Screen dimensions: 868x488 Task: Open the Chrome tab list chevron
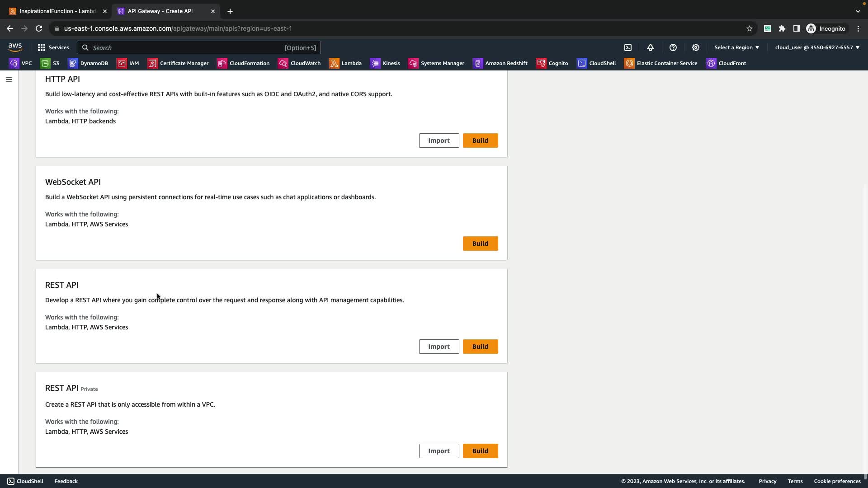click(858, 11)
